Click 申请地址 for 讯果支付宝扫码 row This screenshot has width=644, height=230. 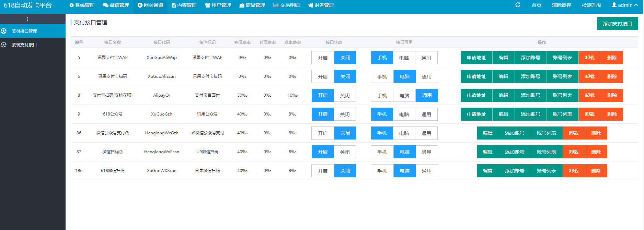[476, 76]
